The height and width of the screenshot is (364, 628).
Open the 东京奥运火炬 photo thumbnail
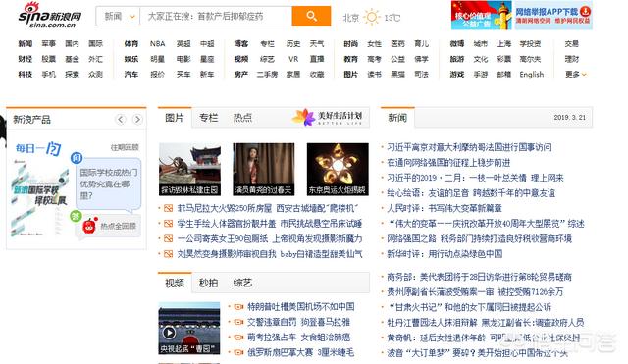(x=338, y=169)
